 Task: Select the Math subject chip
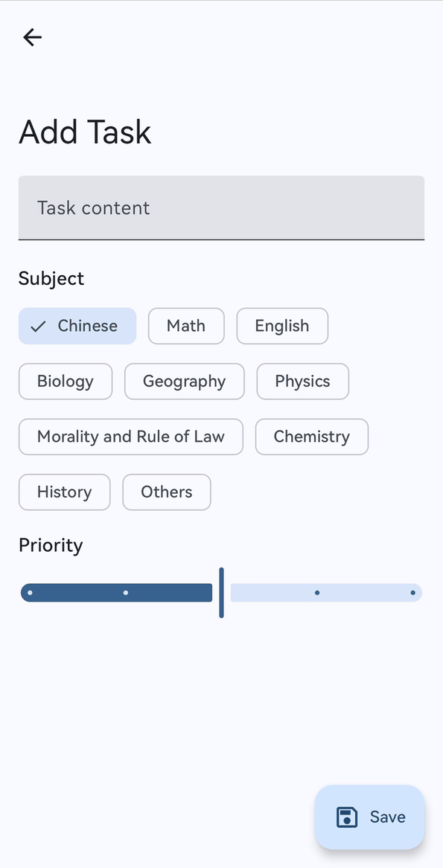click(185, 326)
